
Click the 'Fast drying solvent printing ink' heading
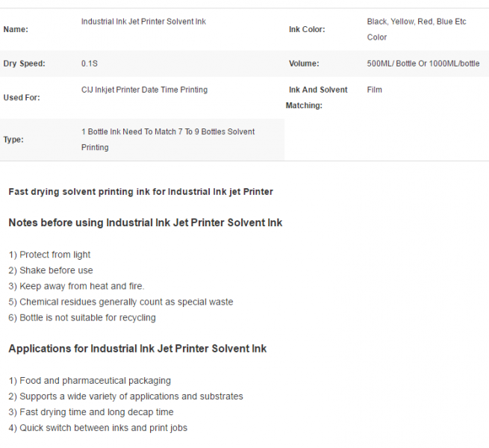click(140, 192)
